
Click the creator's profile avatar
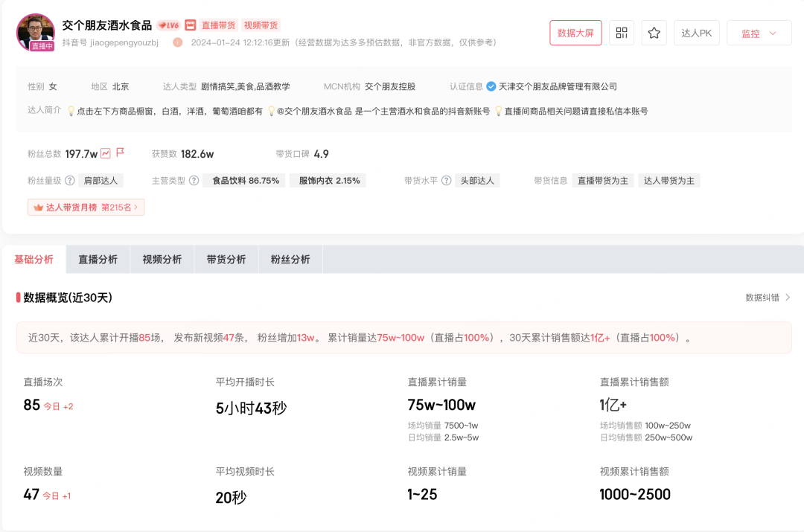pyautogui.click(x=35, y=31)
